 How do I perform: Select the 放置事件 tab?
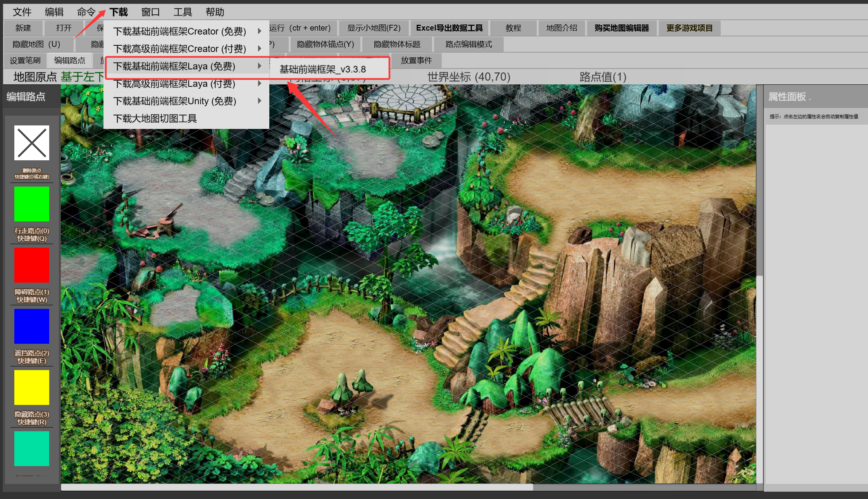416,60
